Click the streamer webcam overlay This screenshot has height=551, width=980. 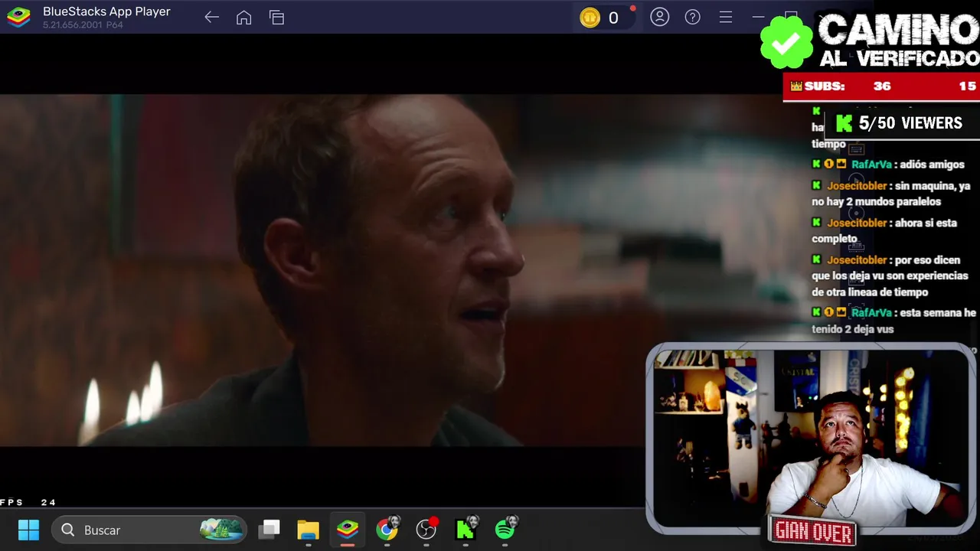tap(812, 439)
